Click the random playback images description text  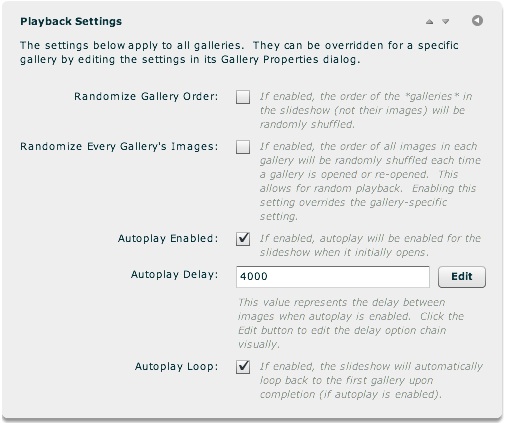click(x=370, y=181)
